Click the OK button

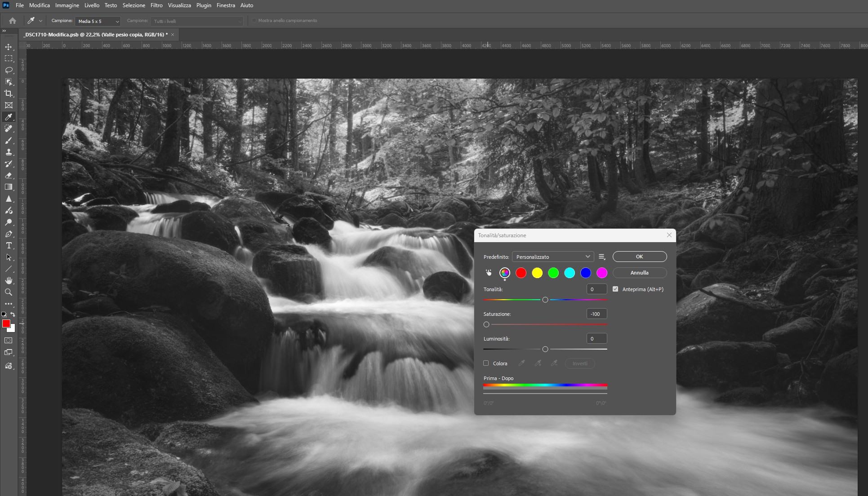[639, 257]
